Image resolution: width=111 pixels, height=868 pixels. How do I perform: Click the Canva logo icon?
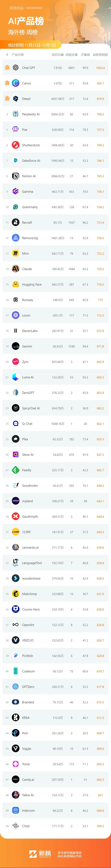coord(15,83)
